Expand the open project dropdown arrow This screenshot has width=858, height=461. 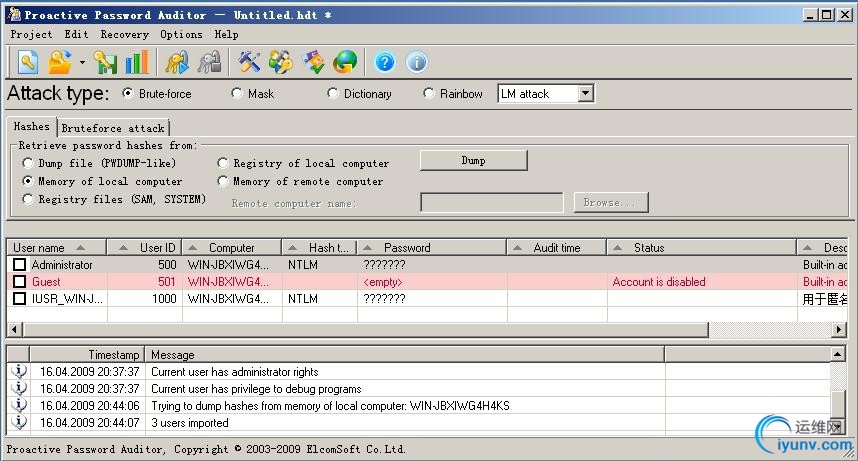(x=82, y=62)
